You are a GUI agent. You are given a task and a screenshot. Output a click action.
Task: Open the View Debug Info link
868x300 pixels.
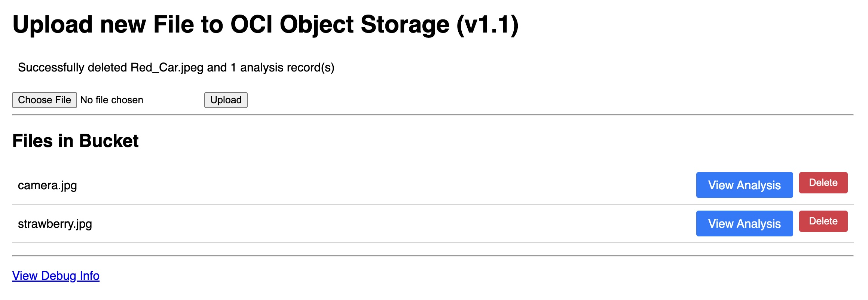[x=56, y=276]
